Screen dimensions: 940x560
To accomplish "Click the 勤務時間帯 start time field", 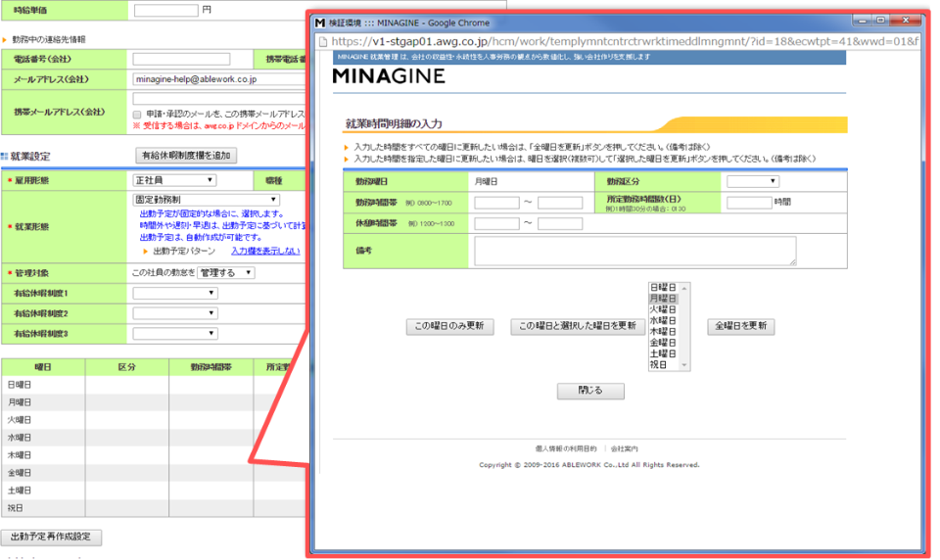I will tap(497, 203).
